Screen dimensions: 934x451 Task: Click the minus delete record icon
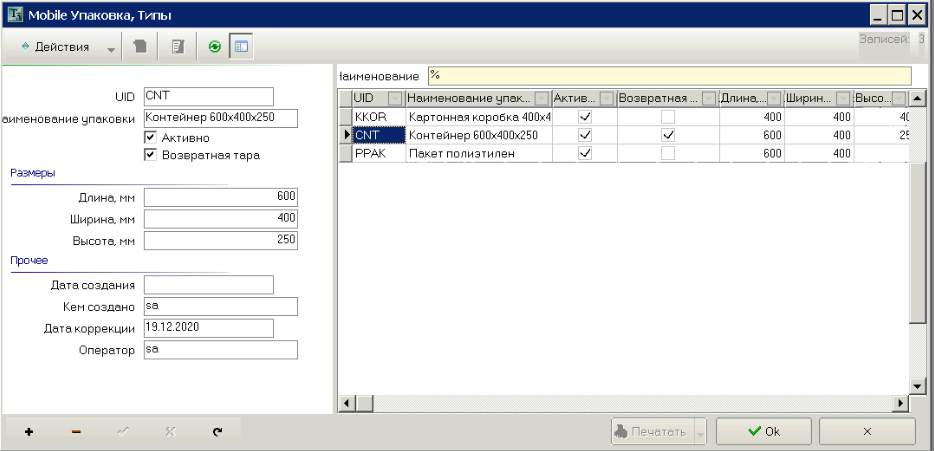click(x=76, y=432)
